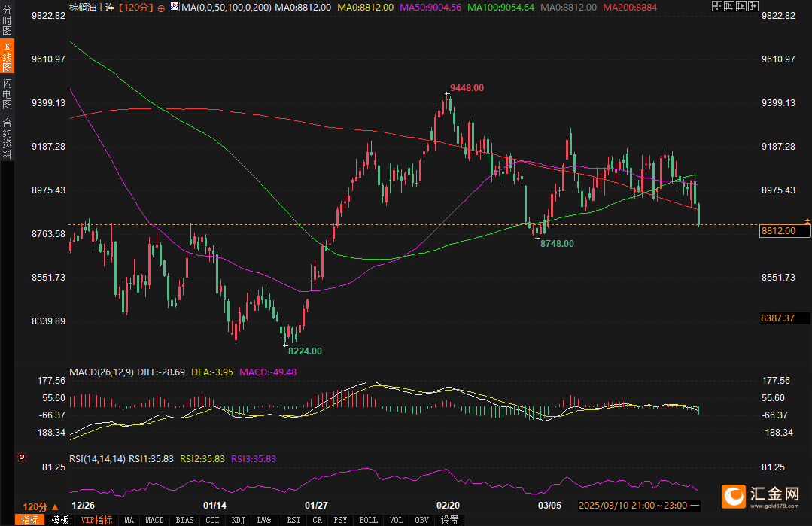Click the RSI3:35.83 value
The width and height of the screenshot is (812, 526).
tap(254, 459)
